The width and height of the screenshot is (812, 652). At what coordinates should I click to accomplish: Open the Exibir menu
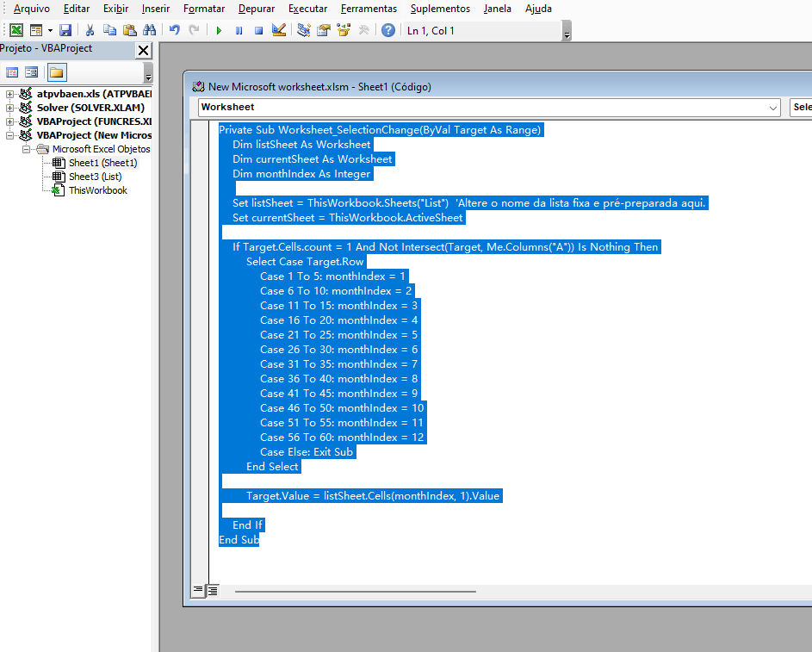point(115,9)
